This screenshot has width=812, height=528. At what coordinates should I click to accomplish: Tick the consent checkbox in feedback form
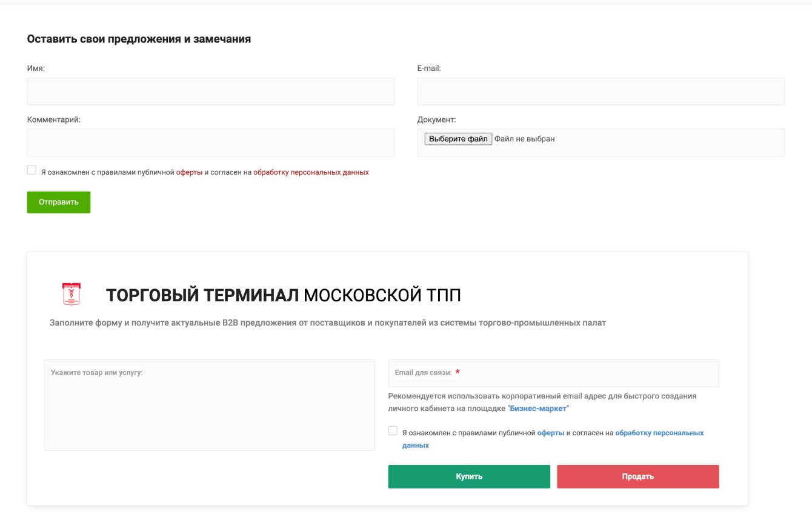click(32, 170)
